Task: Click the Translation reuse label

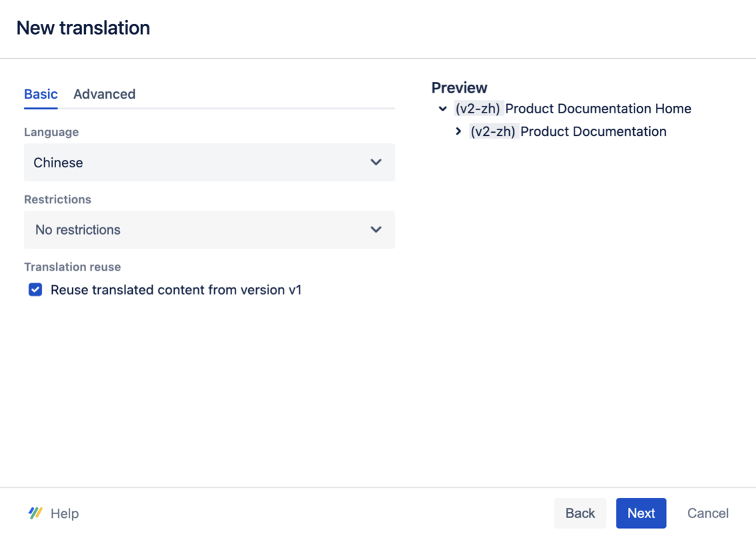Action: pyautogui.click(x=72, y=267)
